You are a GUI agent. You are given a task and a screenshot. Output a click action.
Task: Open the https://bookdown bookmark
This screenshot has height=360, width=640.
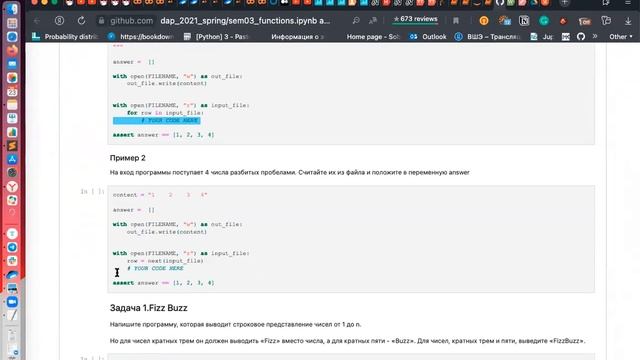point(142,37)
